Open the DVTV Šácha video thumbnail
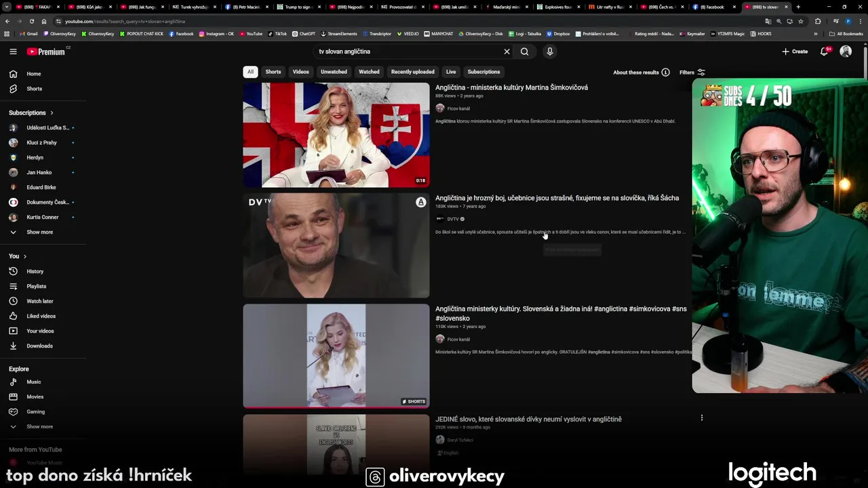Viewport: 868px width, 488px height. 336,245
